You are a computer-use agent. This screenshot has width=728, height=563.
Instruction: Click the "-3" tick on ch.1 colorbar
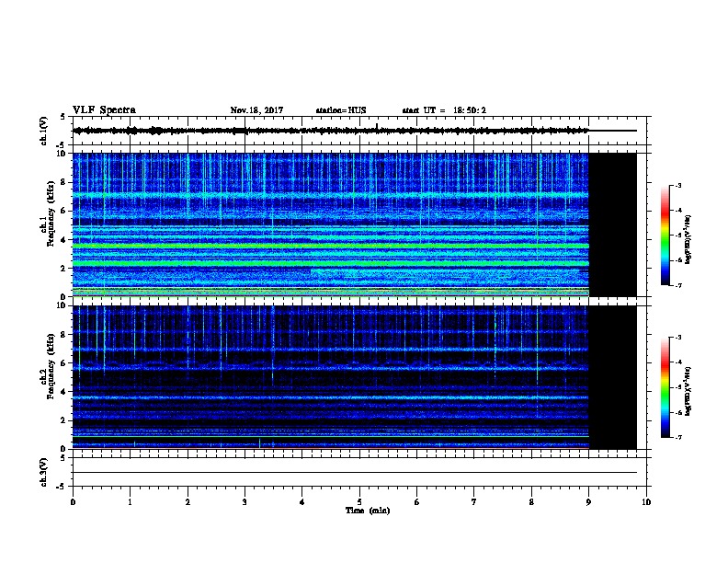coord(678,185)
